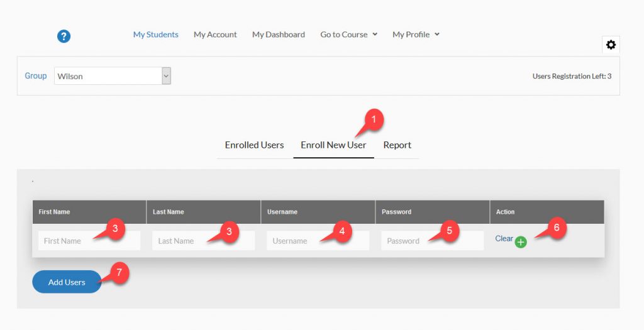Focus the Last Name input field
Screen dimensions: 644x330
coord(203,241)
